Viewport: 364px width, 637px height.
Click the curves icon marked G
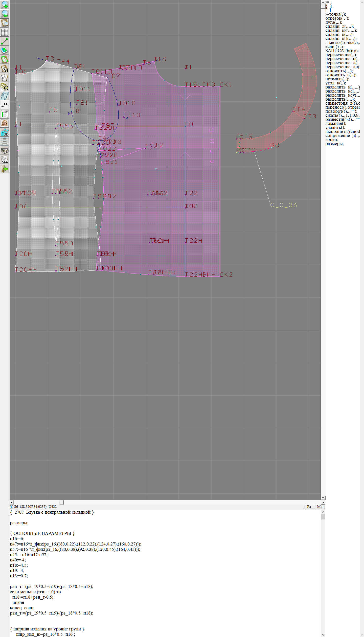[x=5, y=87]
